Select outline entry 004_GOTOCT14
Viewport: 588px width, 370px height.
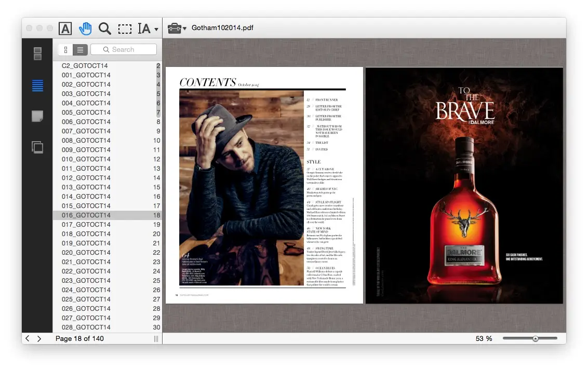point(107,103)
